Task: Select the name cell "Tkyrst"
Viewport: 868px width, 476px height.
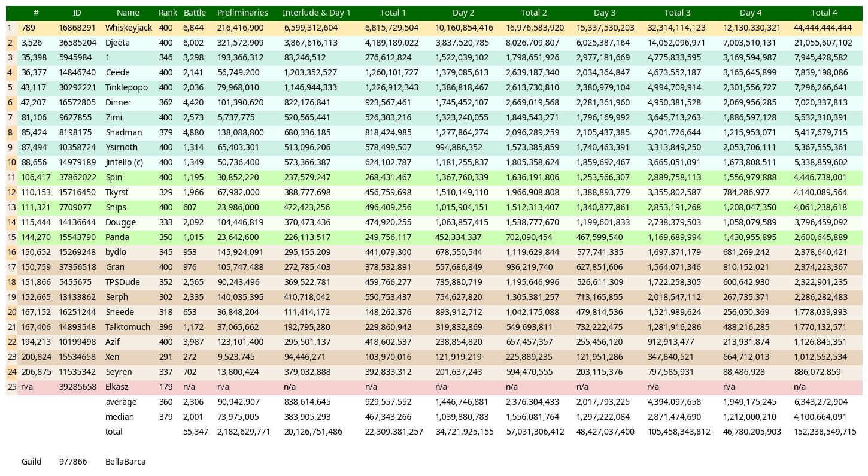Action: tap(117, 192)
